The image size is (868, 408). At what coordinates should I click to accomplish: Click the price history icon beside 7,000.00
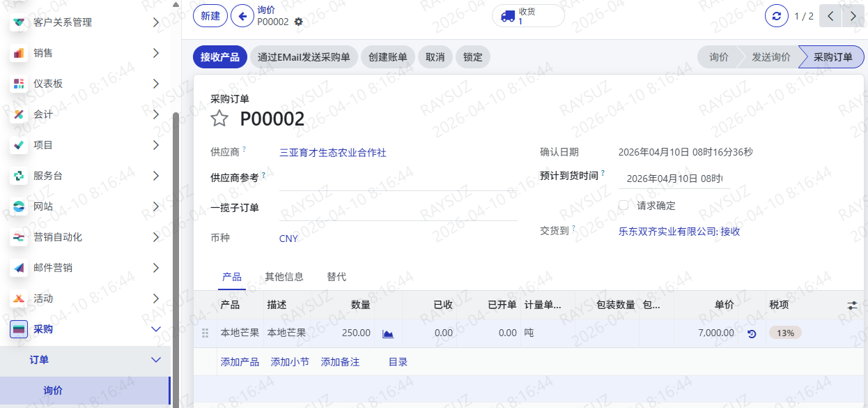[752, 333]
